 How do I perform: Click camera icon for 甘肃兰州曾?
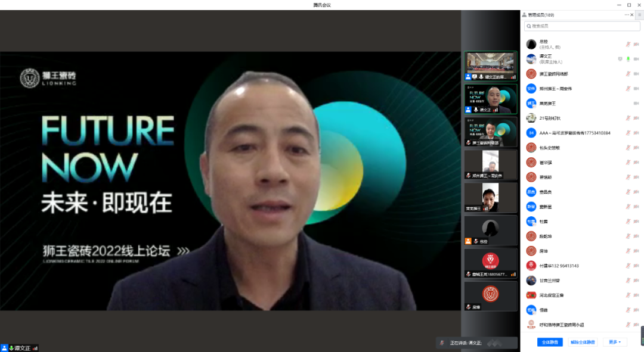636,281
